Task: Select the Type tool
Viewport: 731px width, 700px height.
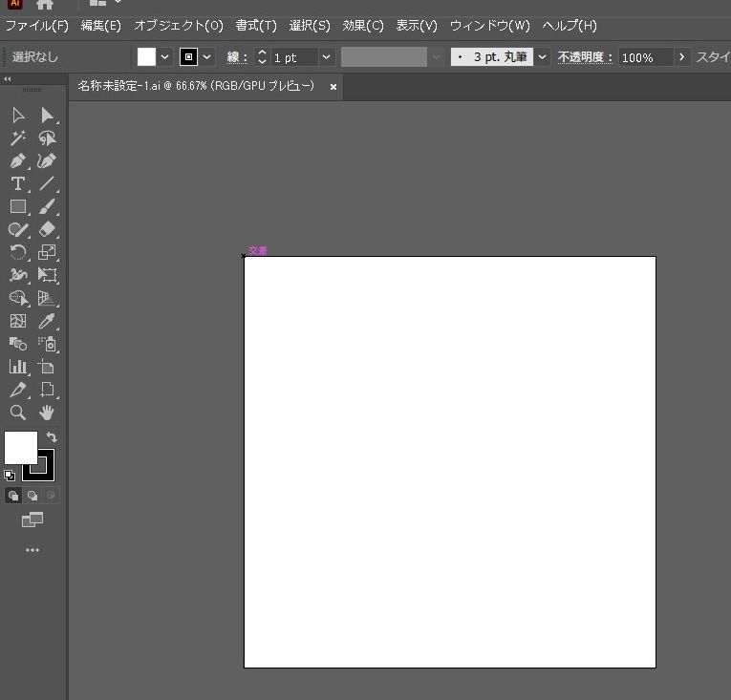Action: tap(18, 184)
